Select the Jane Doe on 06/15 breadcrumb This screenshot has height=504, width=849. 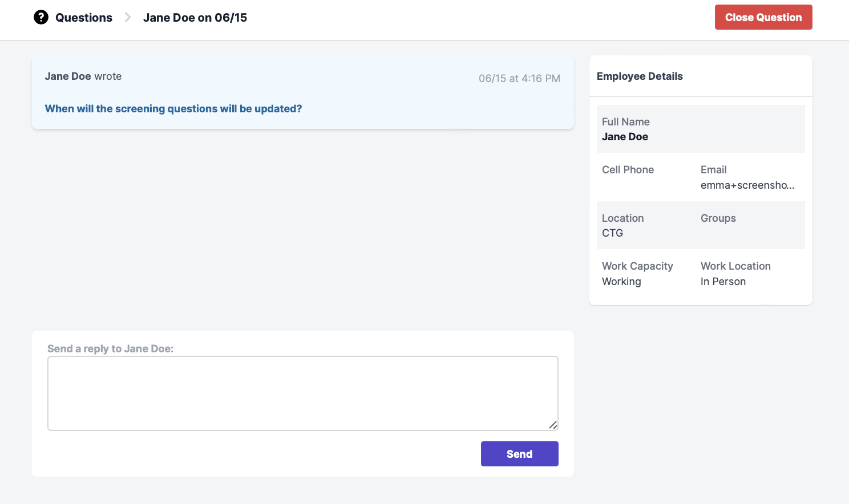(195, 18)
